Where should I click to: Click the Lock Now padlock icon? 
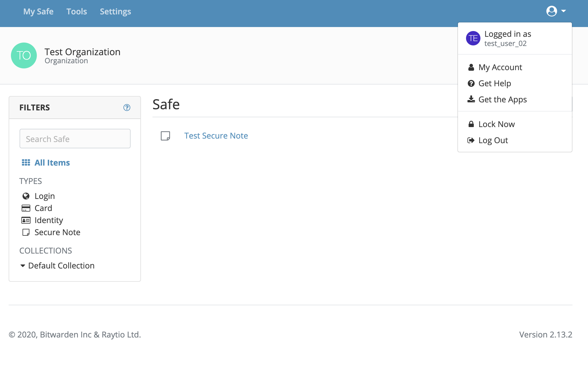tap(471, 124)
